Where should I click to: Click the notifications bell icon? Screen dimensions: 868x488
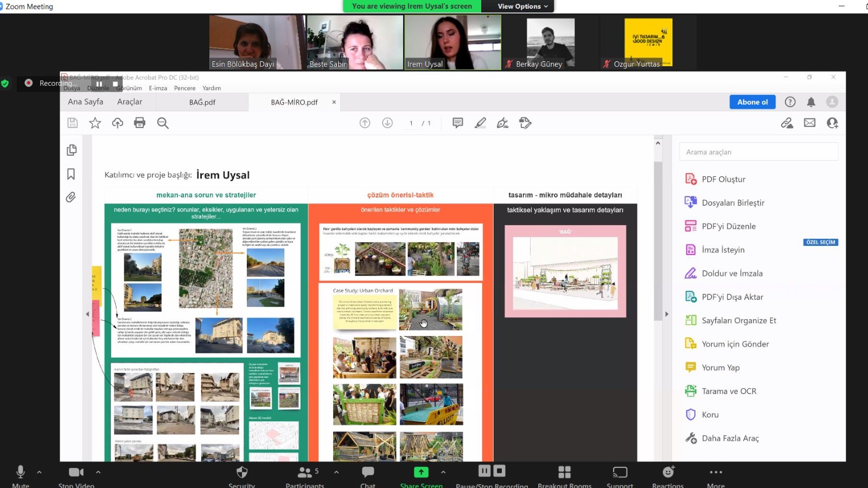(x=810, y=102)
